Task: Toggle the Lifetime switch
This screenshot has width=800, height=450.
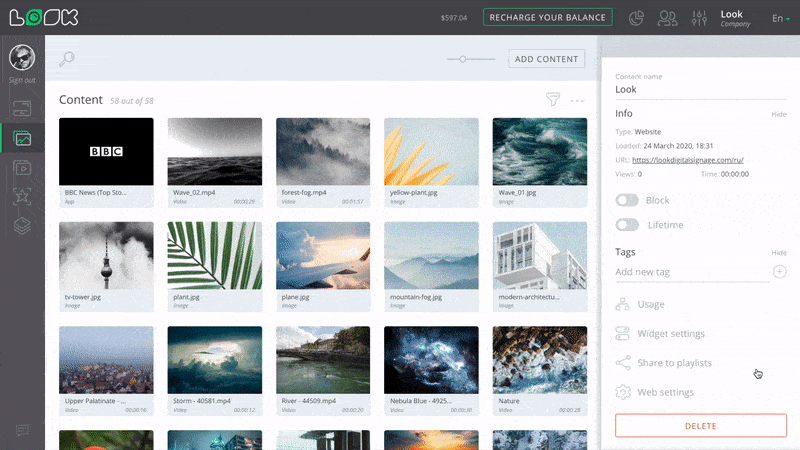Action: tap(628, 225)
